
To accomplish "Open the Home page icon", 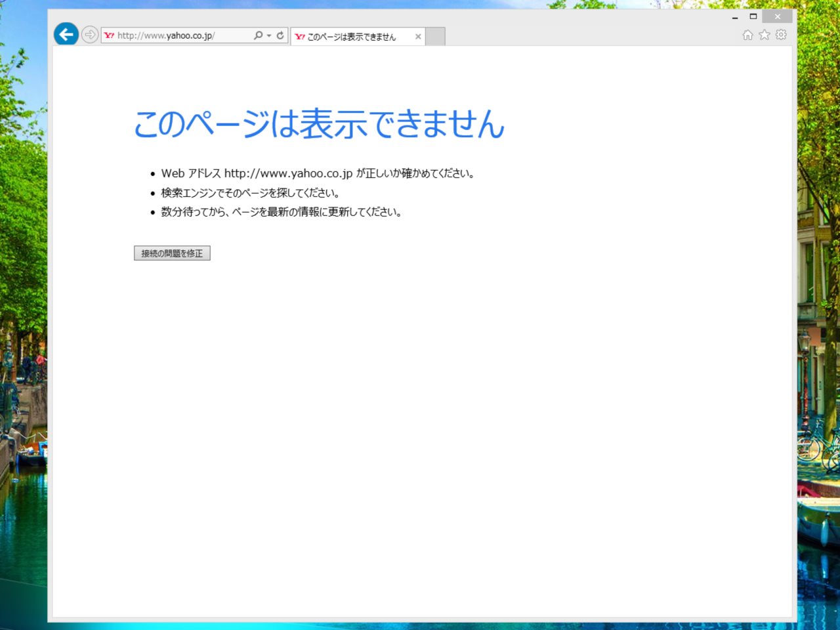I will pyautogui.click(x=747, y=35).
